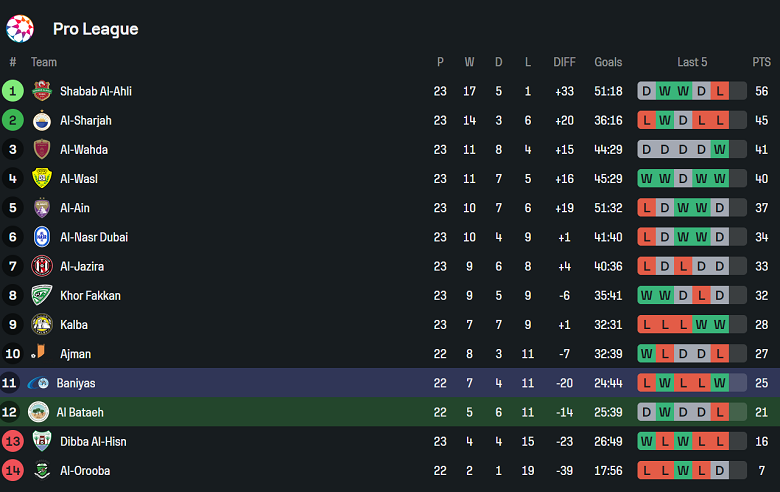Click the Pro League logo icon
780x492 pixels.
[20, 29]
